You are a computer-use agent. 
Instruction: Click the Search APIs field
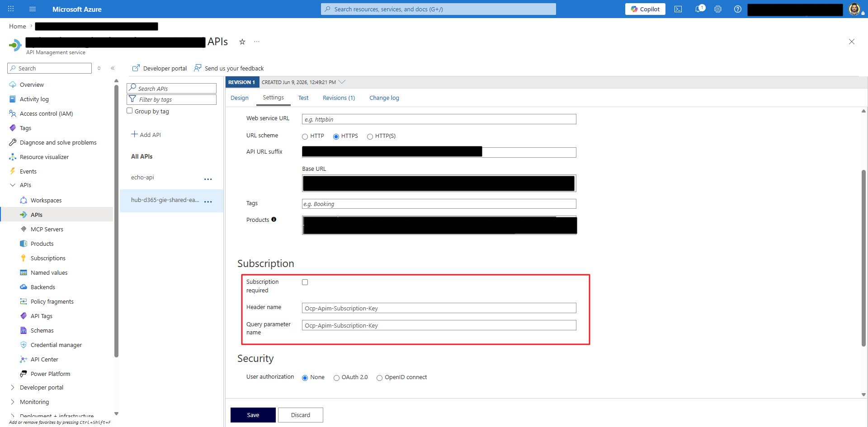pyautogui.click(x=172, y=88)
